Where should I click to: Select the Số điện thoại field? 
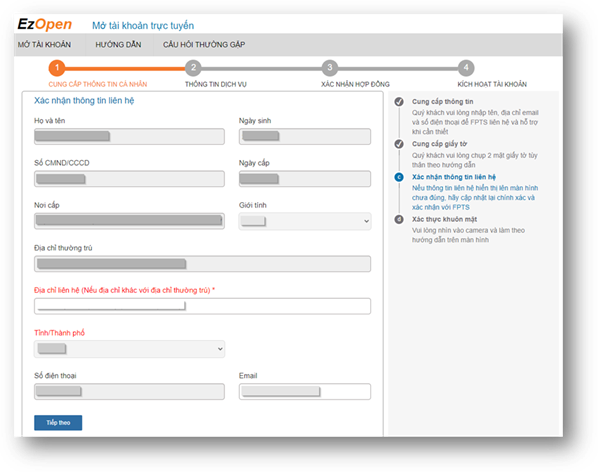(129, 392)
